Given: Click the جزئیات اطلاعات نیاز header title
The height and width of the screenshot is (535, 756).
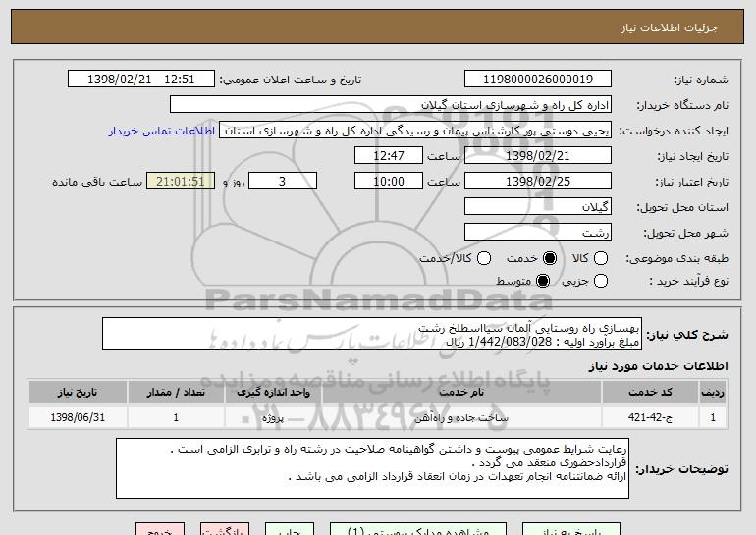Looking at the screenshot, I should (669, 27).
